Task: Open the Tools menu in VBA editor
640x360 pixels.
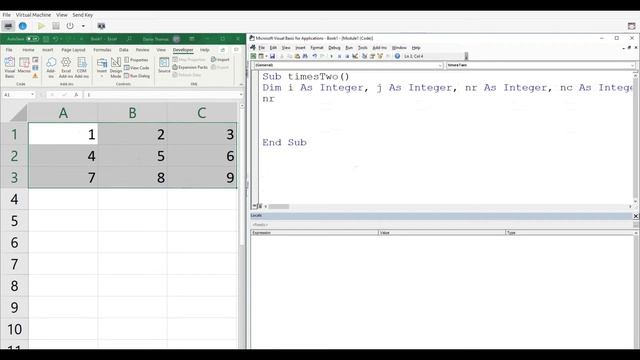Action: [362, 48]
